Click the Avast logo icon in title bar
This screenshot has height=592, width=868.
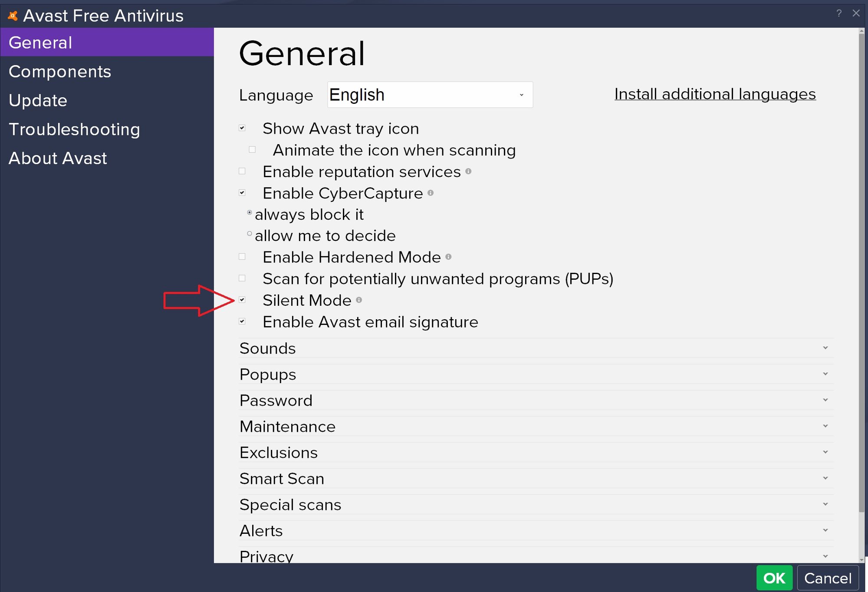click(x=13, y=16)
